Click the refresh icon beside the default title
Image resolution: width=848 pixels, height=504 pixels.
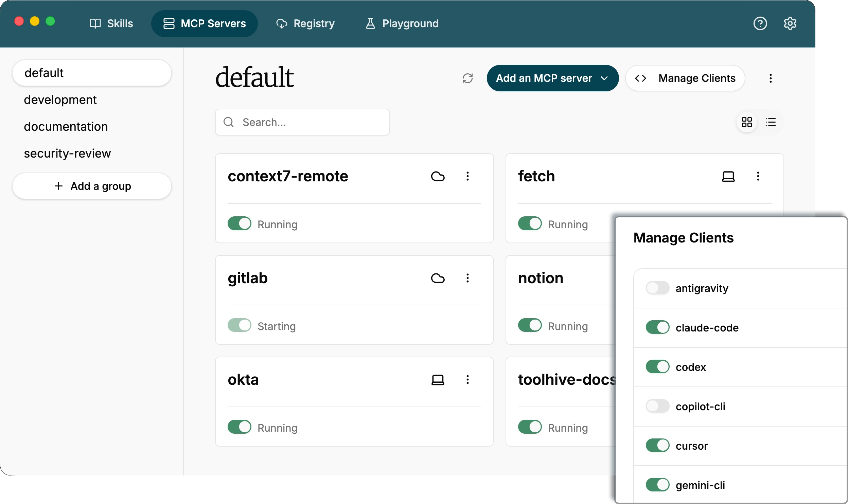pyautogui.click(x=467, y=78)
